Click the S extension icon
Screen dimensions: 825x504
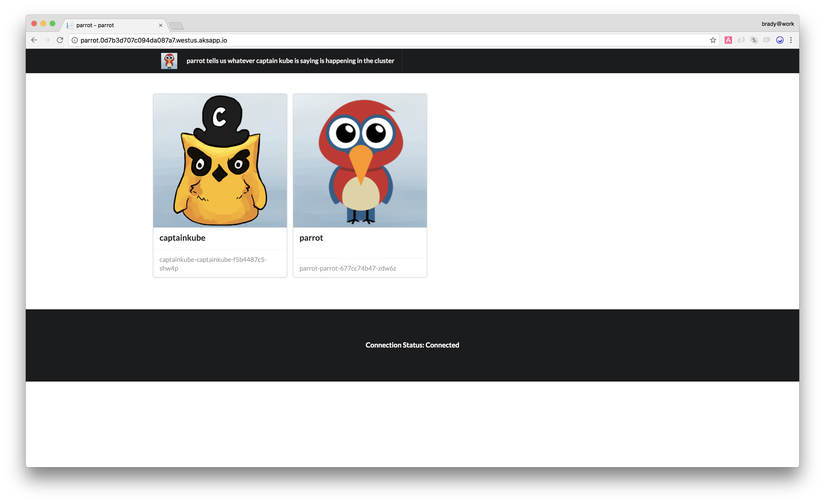(x=754, y=40)
